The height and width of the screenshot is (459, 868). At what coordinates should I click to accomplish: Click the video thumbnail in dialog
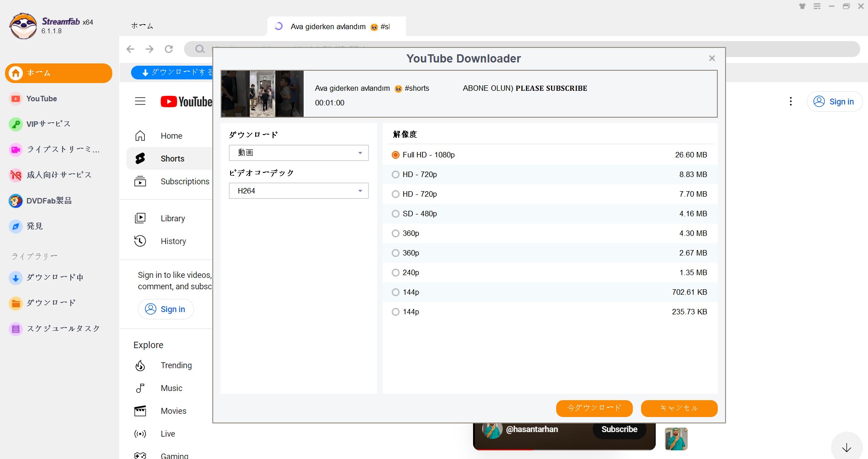pos(263,94)
